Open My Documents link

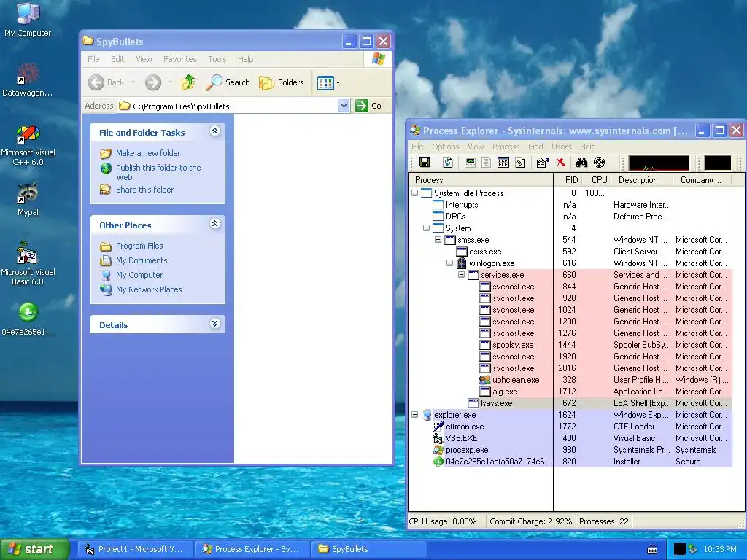pos(142,260)
